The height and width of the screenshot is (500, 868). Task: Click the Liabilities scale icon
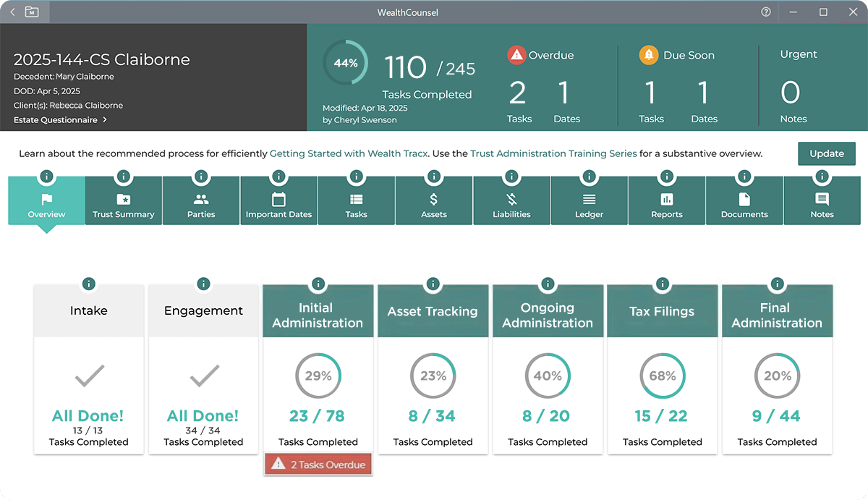tap(511, 195)
